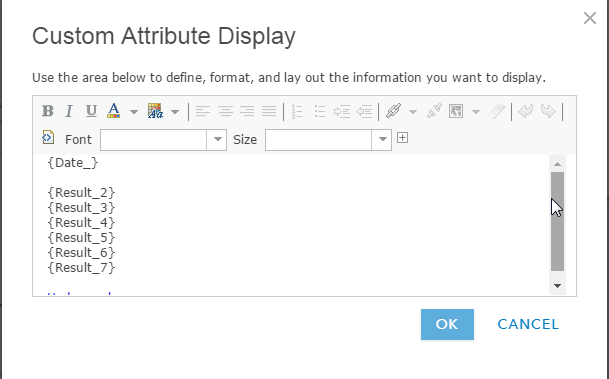This screenshot has height=379, width=609.
Task: Insert a numbered list
Action: [297, 111]
